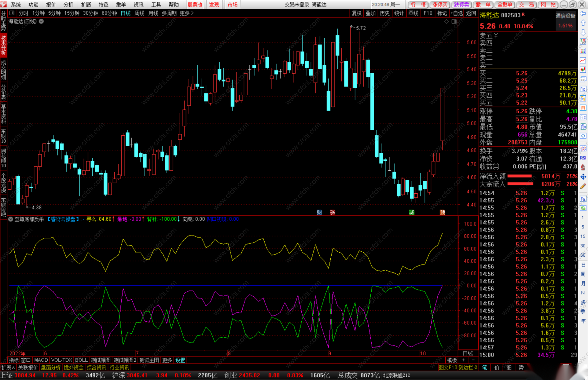
Task: Collapse the 至尊底部反杀 indicator dropdown arrow
Action: point(11,219)
